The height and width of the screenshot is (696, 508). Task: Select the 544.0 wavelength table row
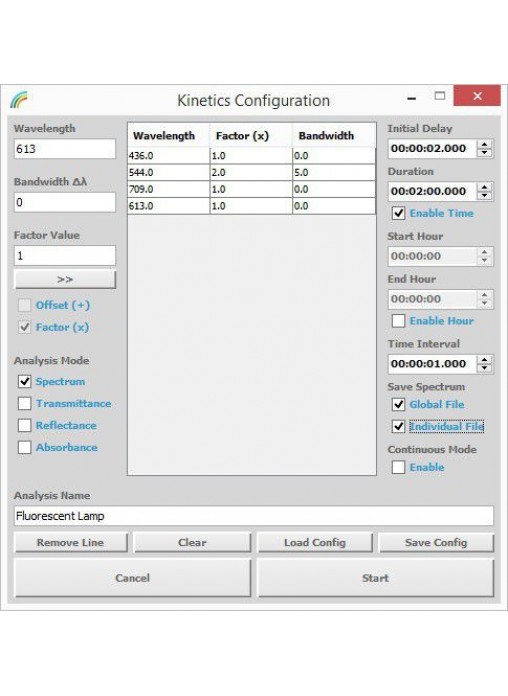click(251, 172)
